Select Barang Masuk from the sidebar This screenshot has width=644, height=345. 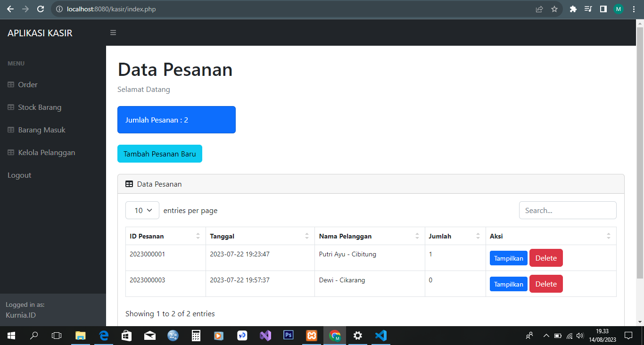click(x=41, y=130)
